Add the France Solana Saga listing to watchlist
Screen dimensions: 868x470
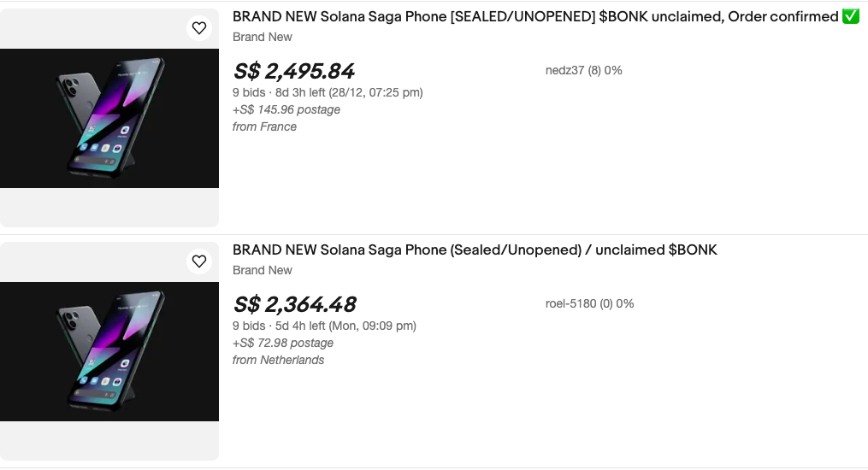click(199, 28)
